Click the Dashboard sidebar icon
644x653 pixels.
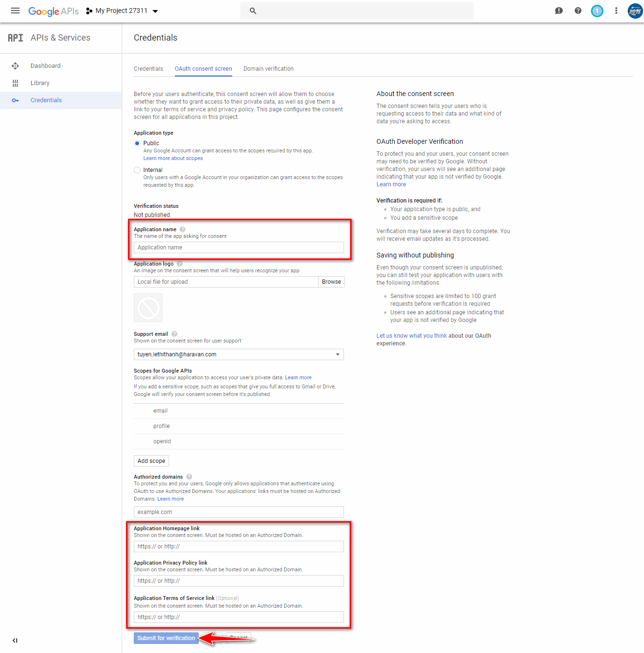[x=15, y=66]
